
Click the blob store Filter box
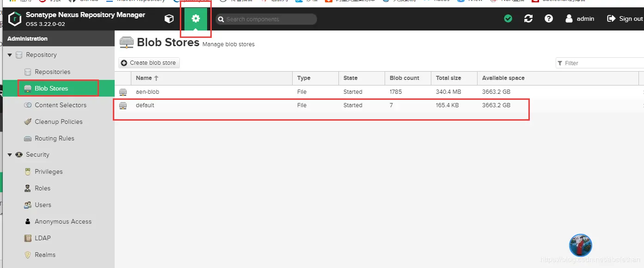[600, 63]
